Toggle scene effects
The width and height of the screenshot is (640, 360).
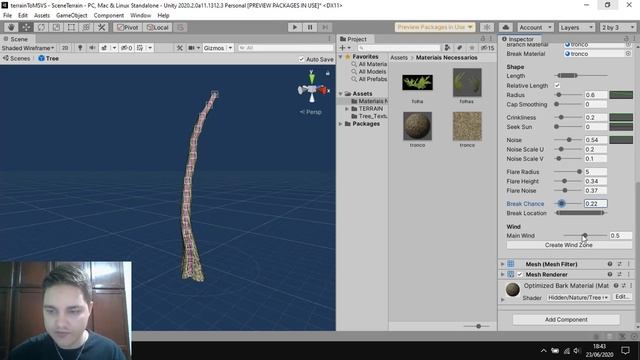coord(104,48)
